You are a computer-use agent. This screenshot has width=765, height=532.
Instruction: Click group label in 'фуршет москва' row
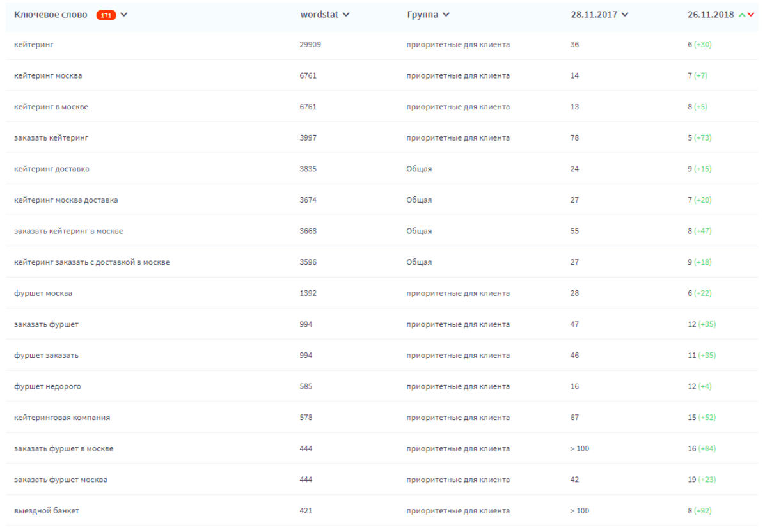458,293
